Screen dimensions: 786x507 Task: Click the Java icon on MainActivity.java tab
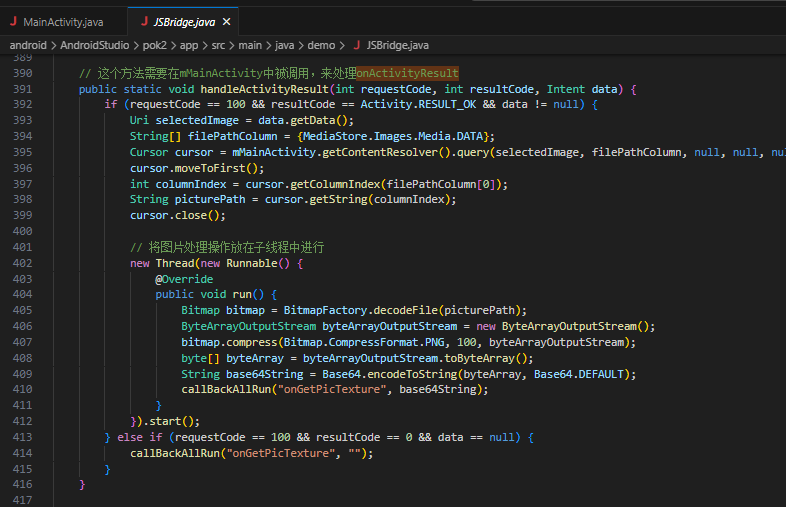click(x=13, y=21)
